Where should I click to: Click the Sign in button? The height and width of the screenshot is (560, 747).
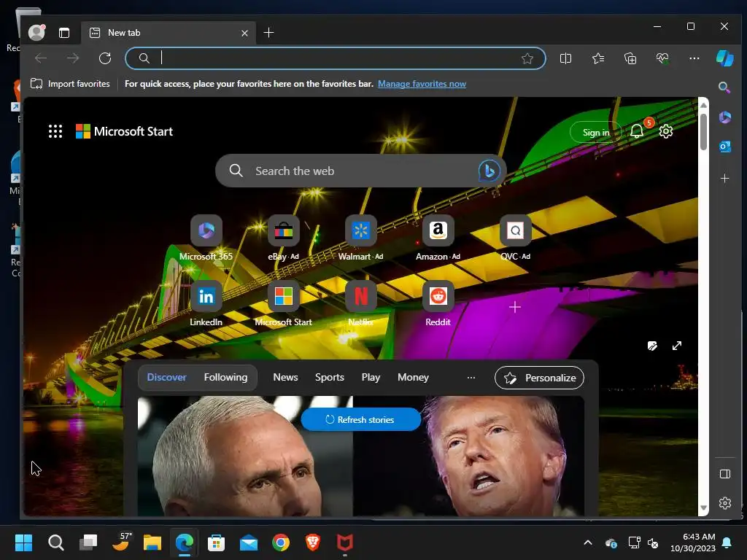click(595, 133)
